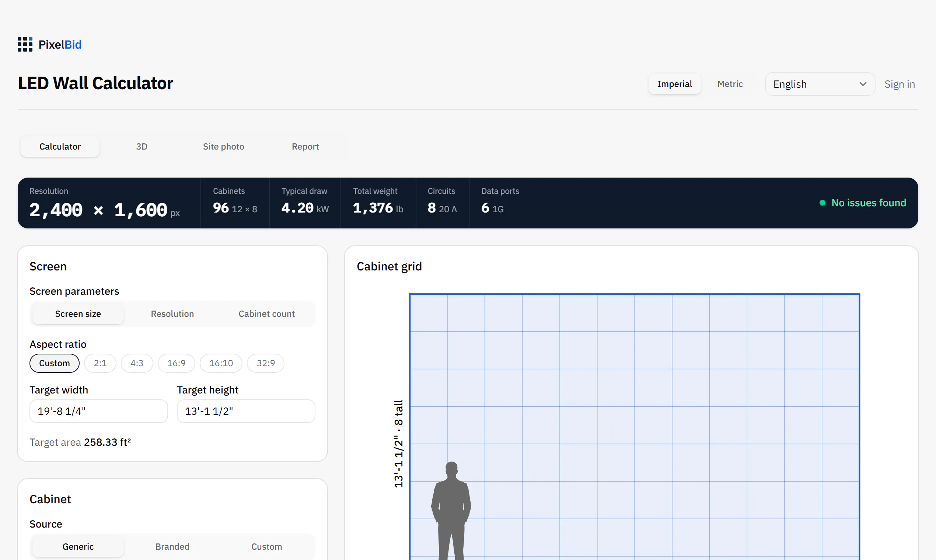Open the Calculator tab
936x560 pixels.
pos(60,146)
